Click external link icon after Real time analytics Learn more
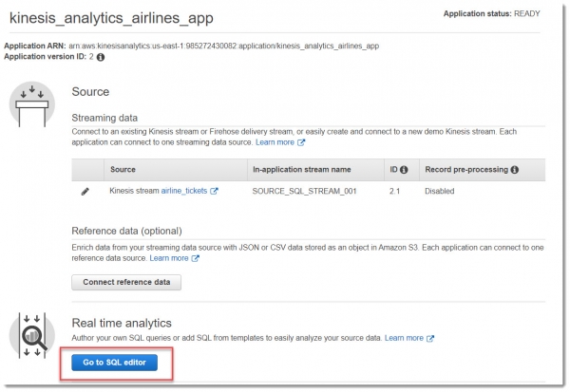Image resolution: width=570 pixels, height=392 pixels. pos(430,338)
